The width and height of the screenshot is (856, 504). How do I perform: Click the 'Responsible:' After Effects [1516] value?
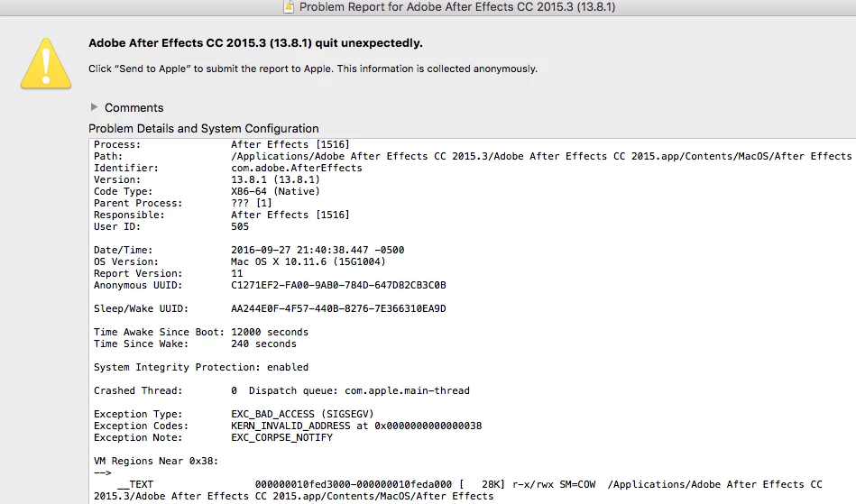pos(290,215)
